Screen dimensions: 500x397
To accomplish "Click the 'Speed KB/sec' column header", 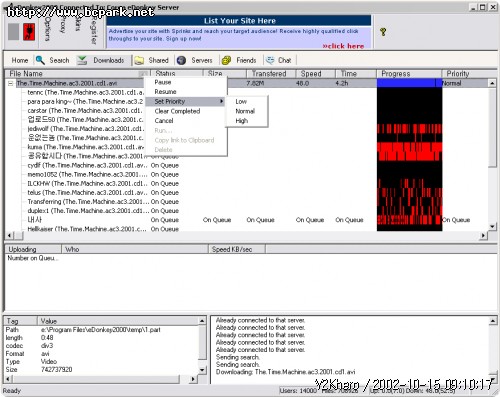I will click(237, 249).
